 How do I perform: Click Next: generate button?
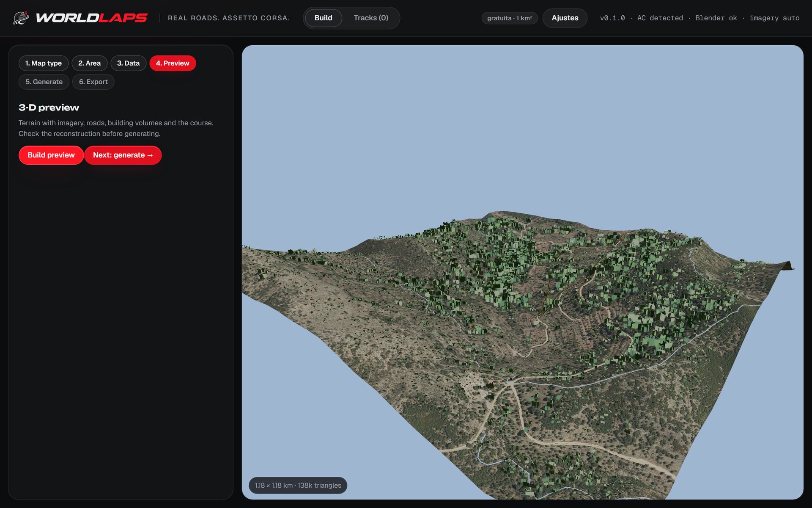(123, 155)
